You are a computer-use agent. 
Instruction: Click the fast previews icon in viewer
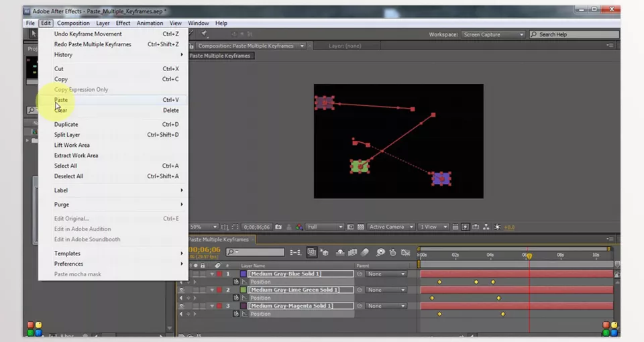[x=466, y=227]
